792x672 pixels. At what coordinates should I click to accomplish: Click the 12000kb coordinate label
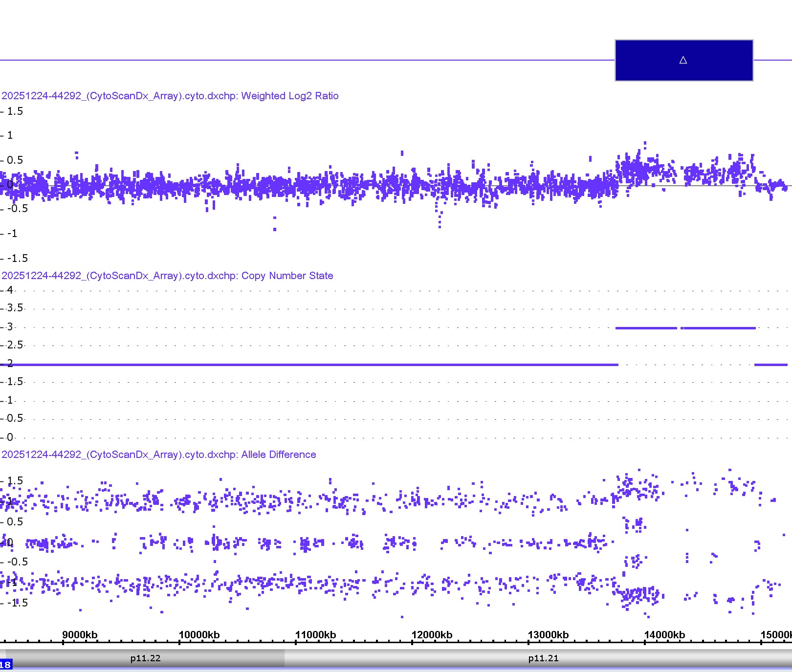tap(432, 635)
